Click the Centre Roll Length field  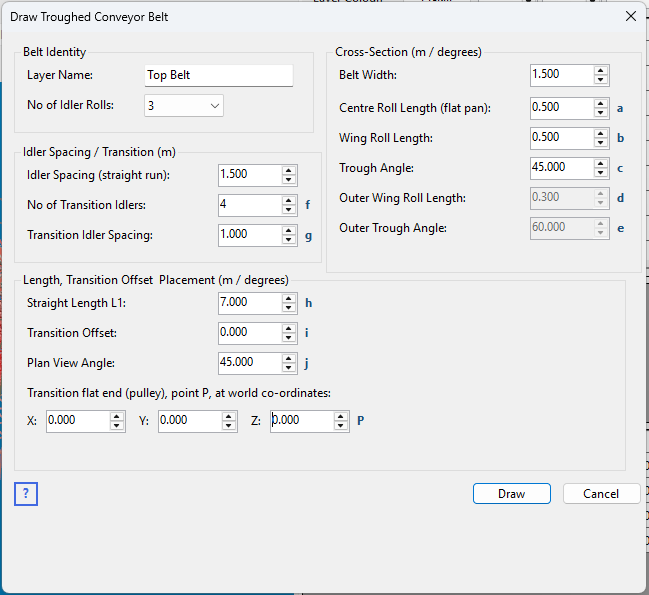(562, 108)
